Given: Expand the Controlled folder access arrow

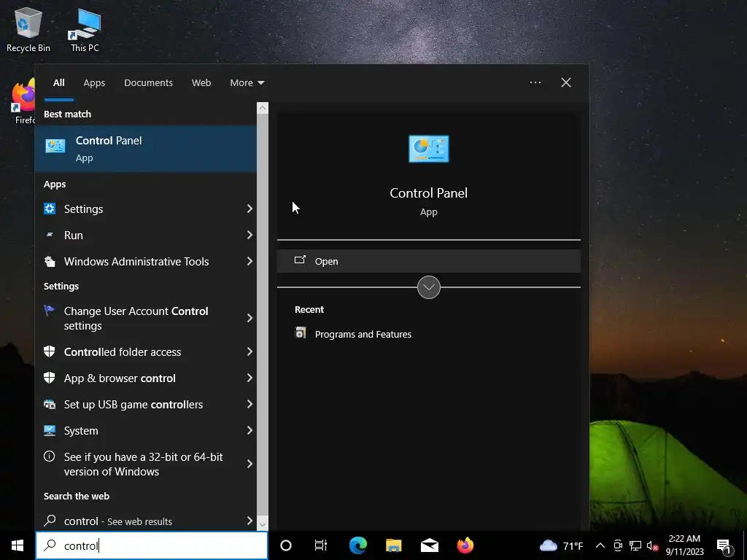Looking at the screenshot, I should point(249,351).
